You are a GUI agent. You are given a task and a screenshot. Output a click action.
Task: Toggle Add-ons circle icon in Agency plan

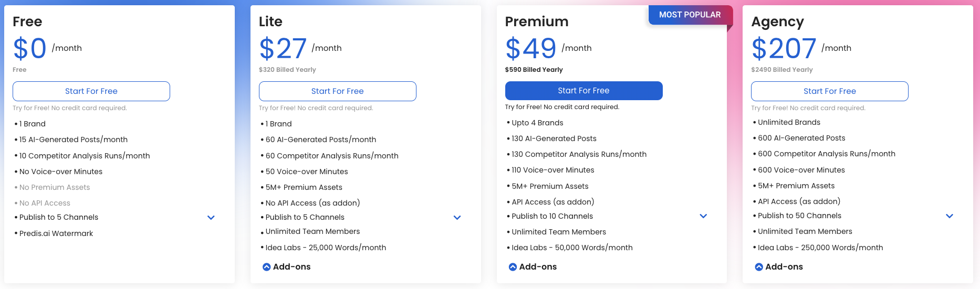pyautogui.click(x=759, y=267)
